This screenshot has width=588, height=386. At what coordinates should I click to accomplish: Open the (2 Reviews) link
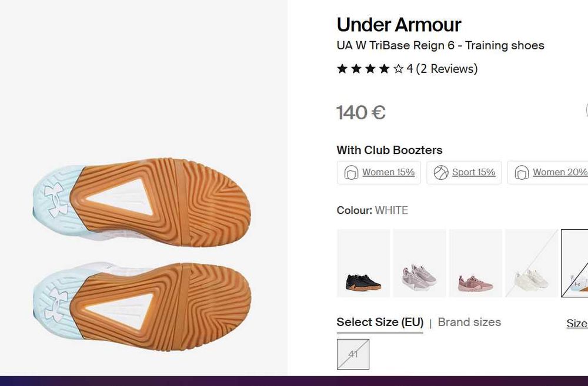[447, 69]
